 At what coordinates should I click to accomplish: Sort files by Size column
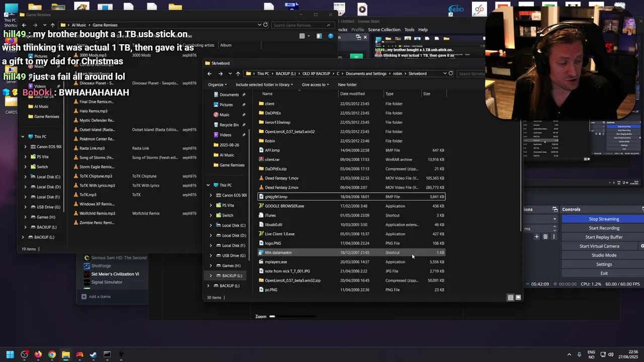pyautogui.click(x=427, y=94)
